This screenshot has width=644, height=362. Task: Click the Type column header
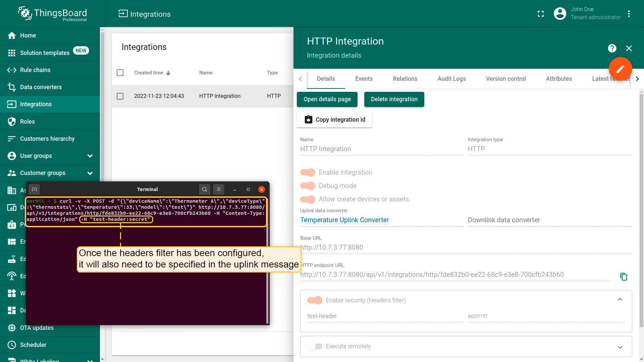pyautogui.click(x=272, y=73)
